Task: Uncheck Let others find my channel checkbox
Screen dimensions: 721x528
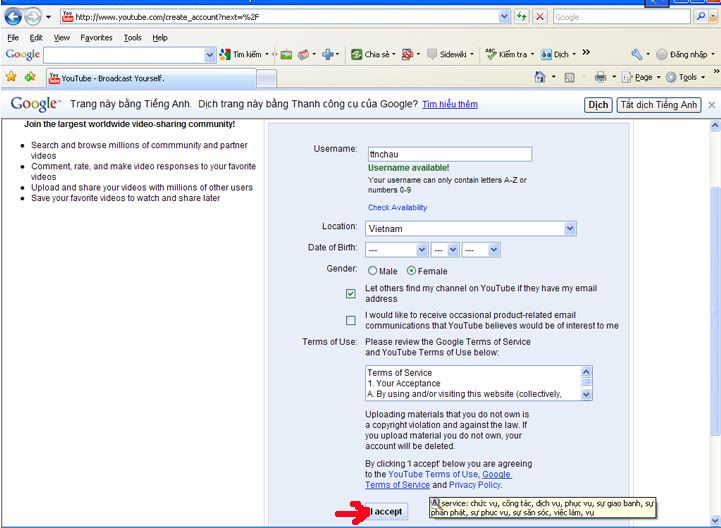Action: 351,293
